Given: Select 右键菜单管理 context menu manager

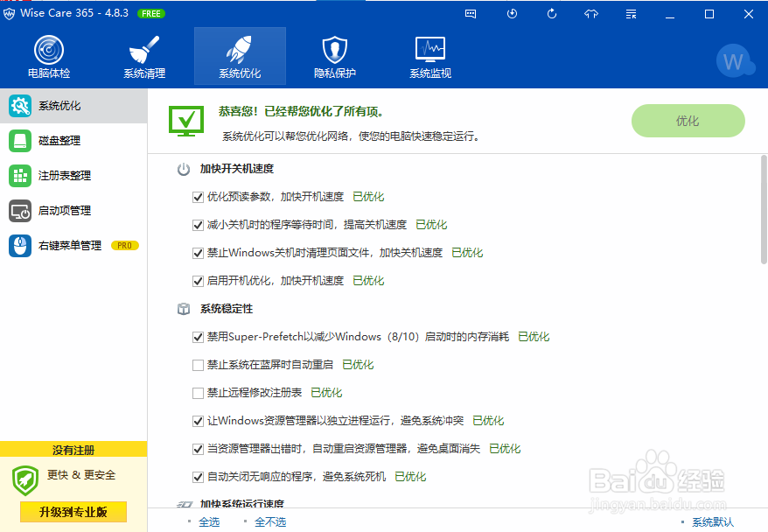Looking at the screenshot, I should pyautogui.click(x=73, y=245).
